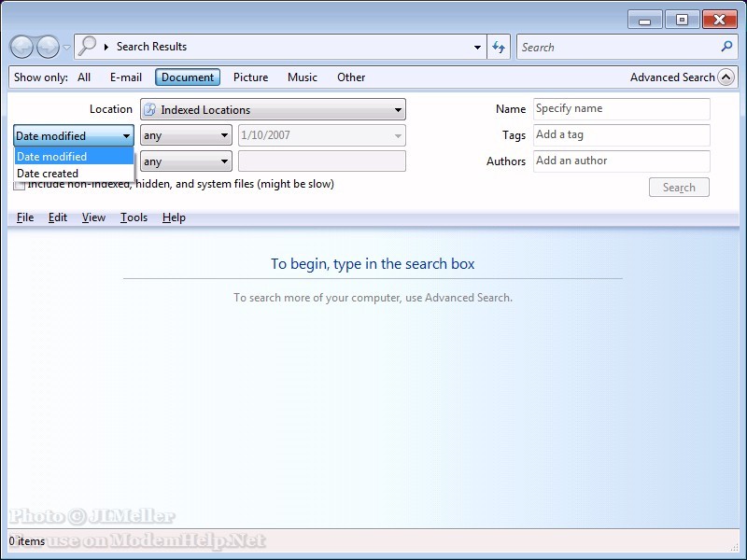Filter results to Picture only
This screenshot has width=747, height=560.
(x=250, y=77)
